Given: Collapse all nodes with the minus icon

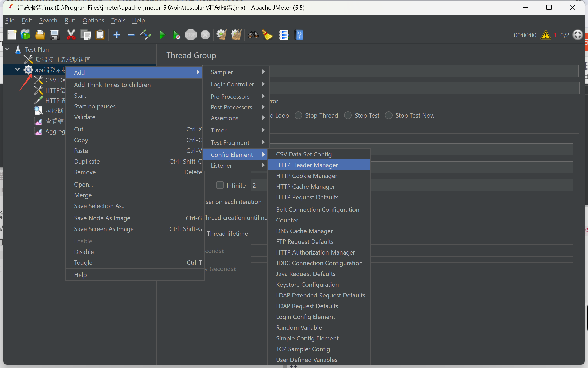Looking at the screenshot, I should 131,35.
